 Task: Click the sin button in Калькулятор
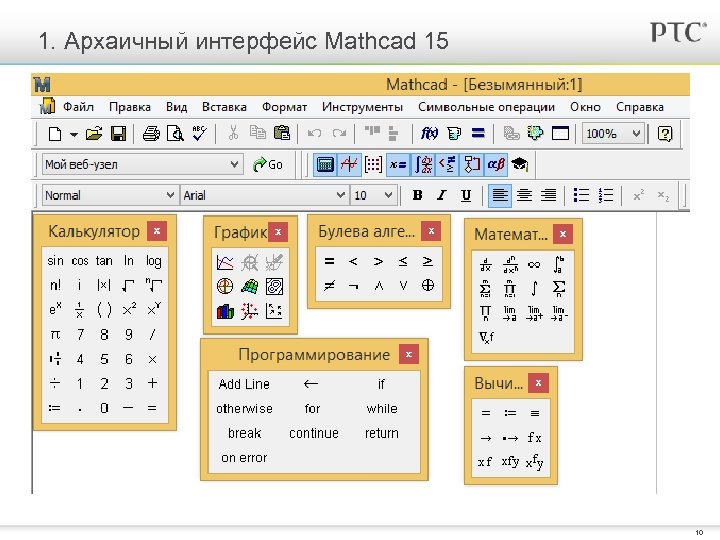tap(55, 261)
